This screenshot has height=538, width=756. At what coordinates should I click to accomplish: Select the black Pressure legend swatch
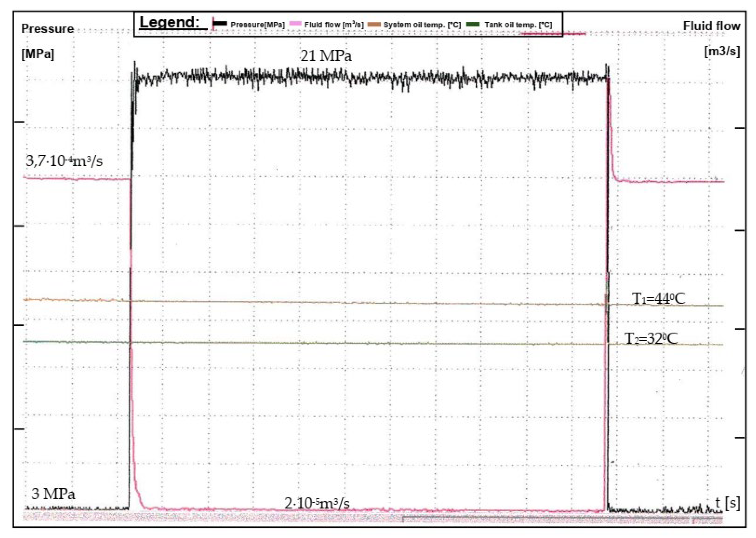220,23
